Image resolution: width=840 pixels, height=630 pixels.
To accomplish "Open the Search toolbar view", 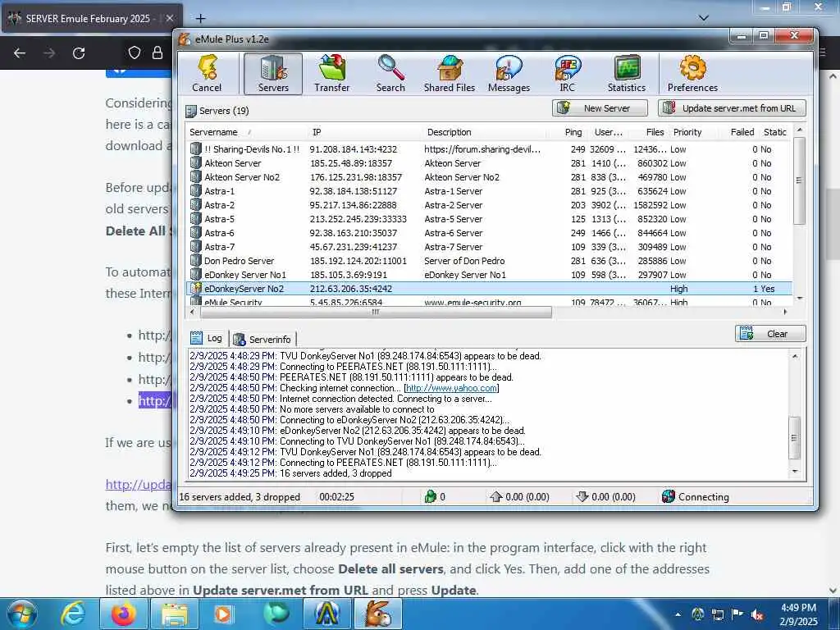I will coord(390,74).
